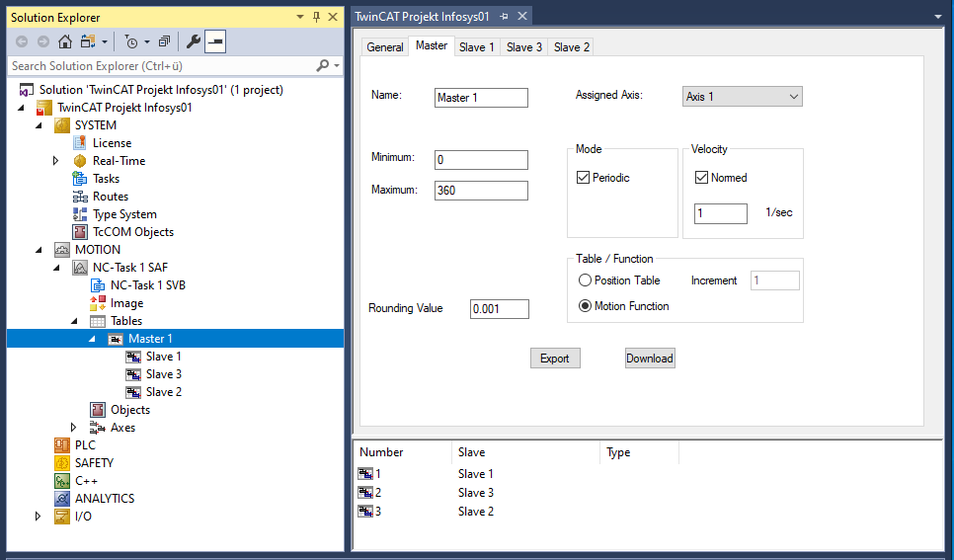Viewport: 954px width, 560px height.
Task: Open Solution Explorer window options dropdown arrow
Action: point(300,17)
